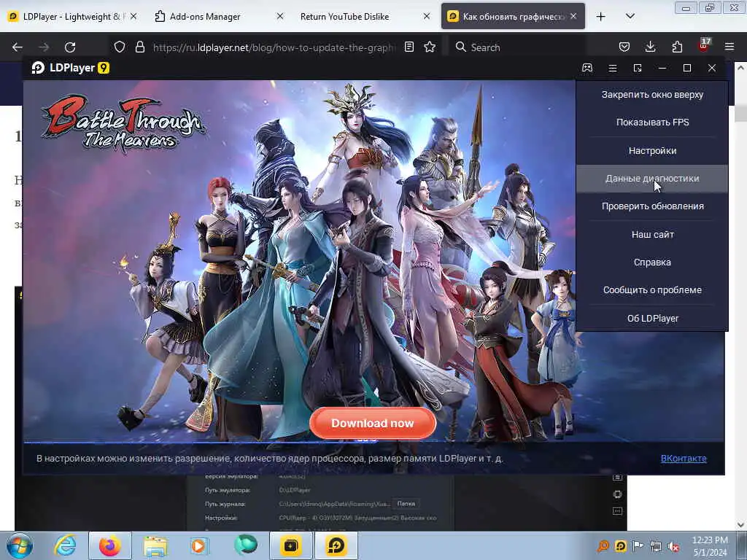Open the Firefox downloads icon

(650, 47)
